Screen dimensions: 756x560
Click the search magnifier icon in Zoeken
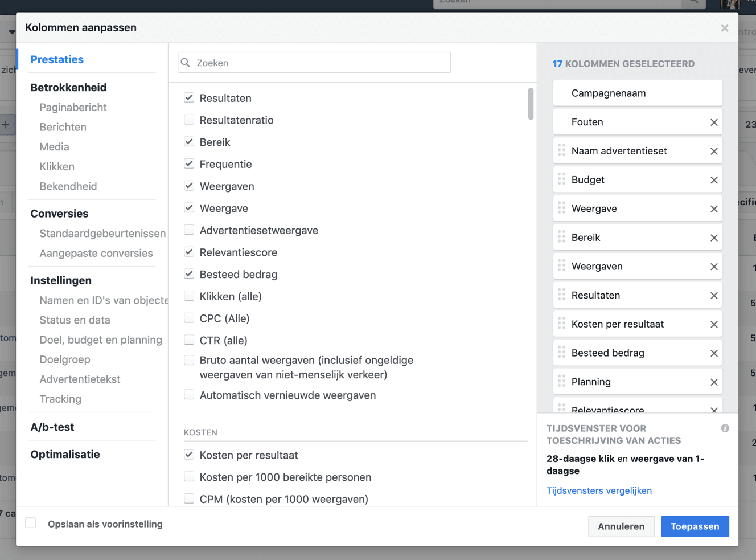(x=186, y=63)
